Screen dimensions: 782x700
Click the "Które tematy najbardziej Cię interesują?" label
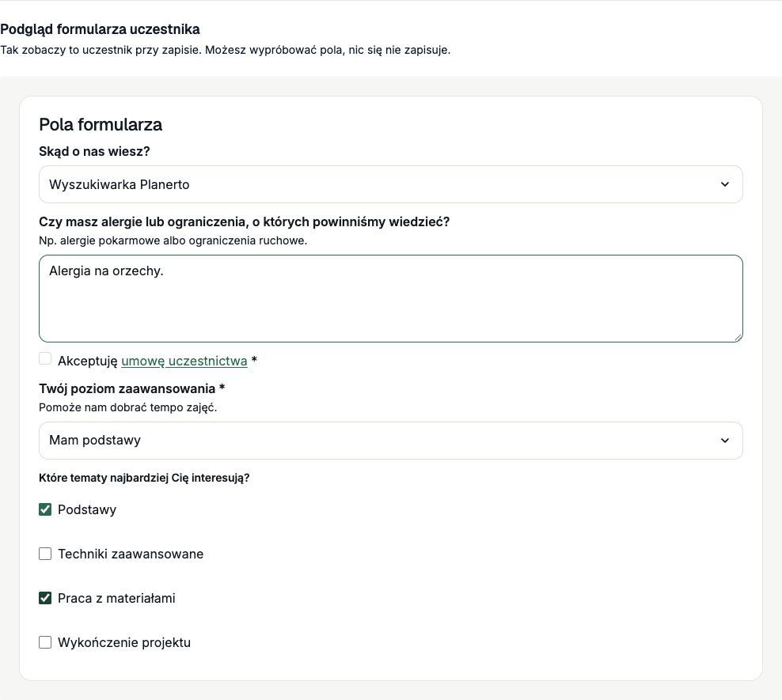coord(144,478)
